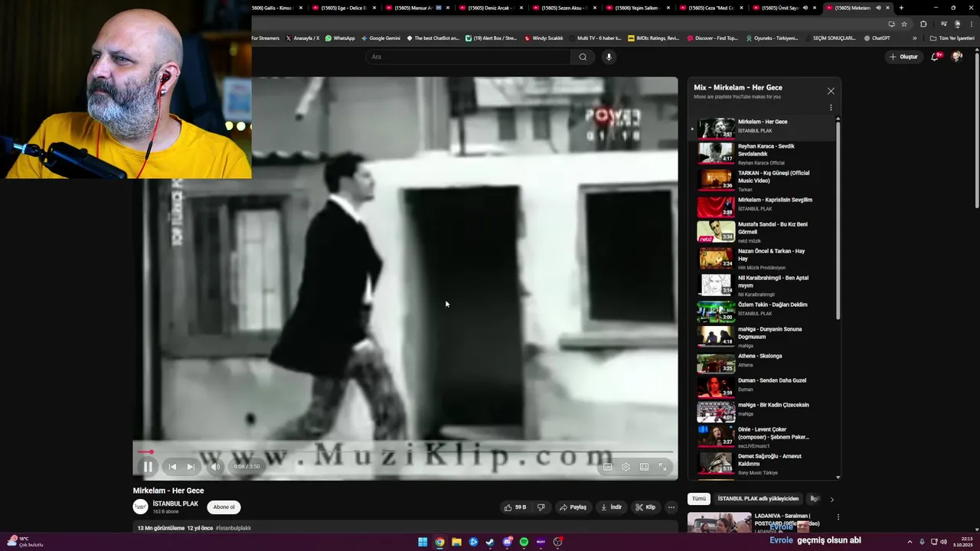Open the Oluştur create menu
This screenshot has height=551, width=980.
[903, 57]
